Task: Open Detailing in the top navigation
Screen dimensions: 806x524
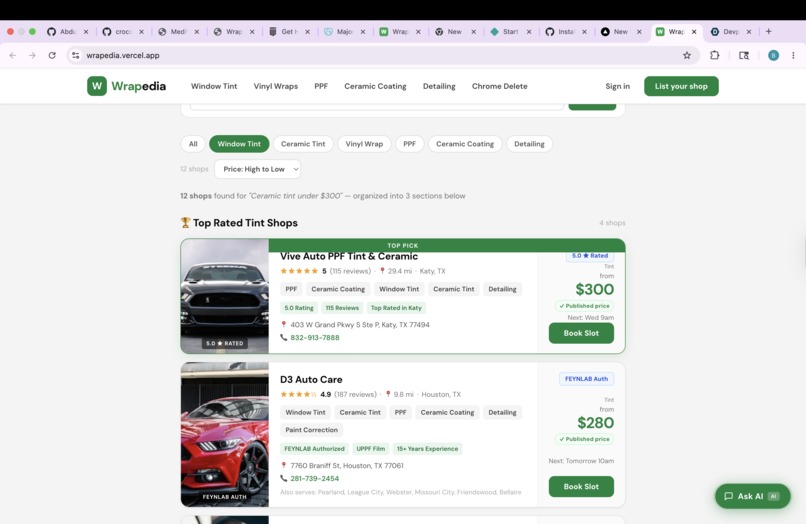Action: point(439,86)
